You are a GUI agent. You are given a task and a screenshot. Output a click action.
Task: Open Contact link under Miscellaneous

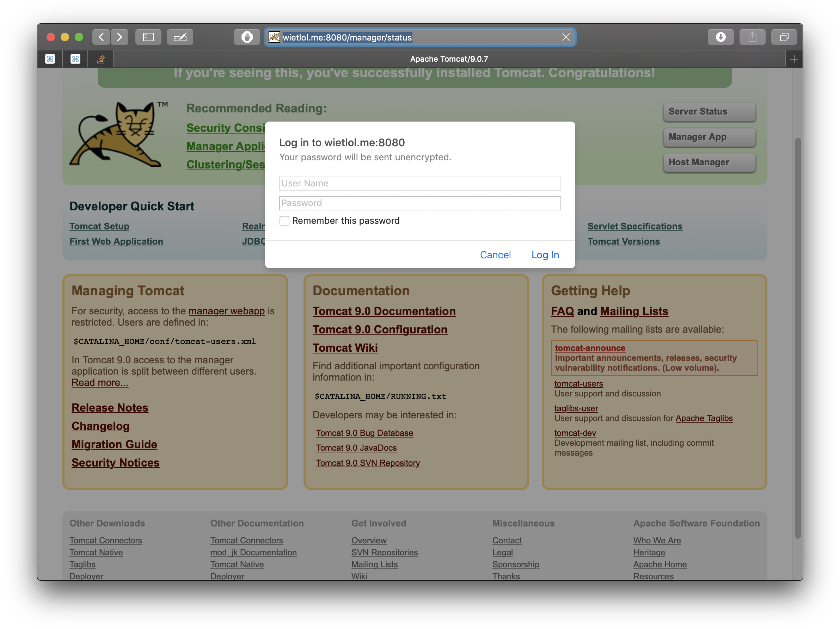click(507, 540)
